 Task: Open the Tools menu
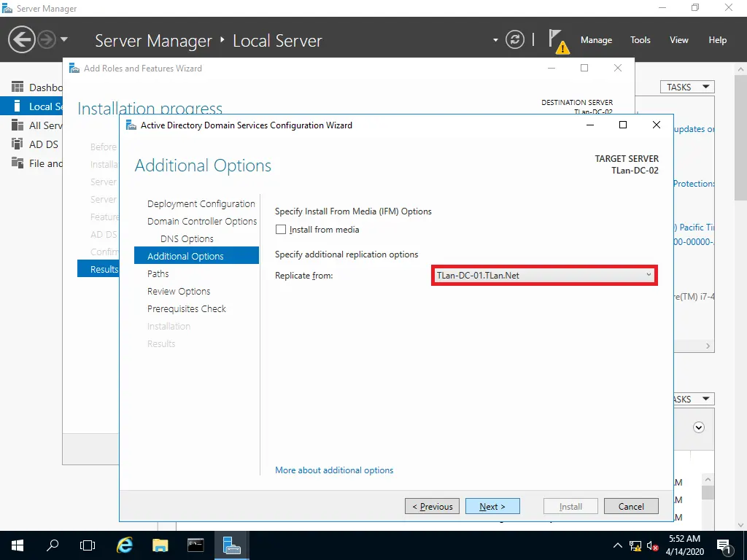click(x=640, y=40)
